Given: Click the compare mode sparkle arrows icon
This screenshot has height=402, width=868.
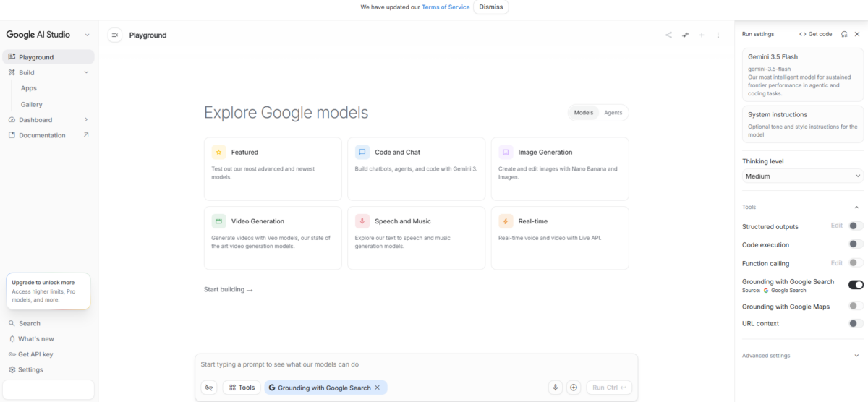Looking at the screenshot, I should click(685, 35).
